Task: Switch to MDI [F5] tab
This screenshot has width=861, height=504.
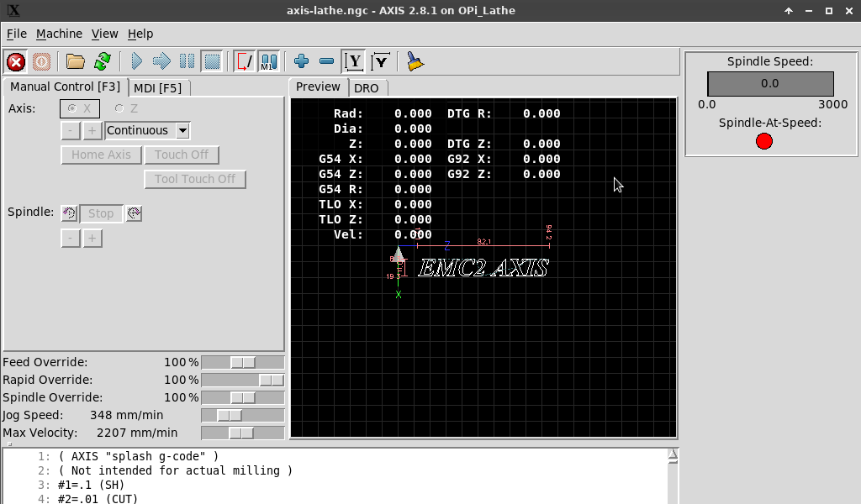Action: (x=158, y=87)
